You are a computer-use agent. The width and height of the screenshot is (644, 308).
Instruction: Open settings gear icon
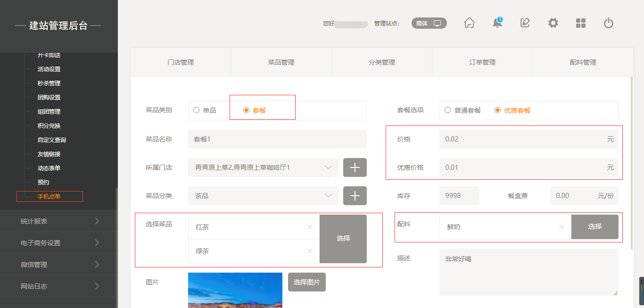pos(553,23)
